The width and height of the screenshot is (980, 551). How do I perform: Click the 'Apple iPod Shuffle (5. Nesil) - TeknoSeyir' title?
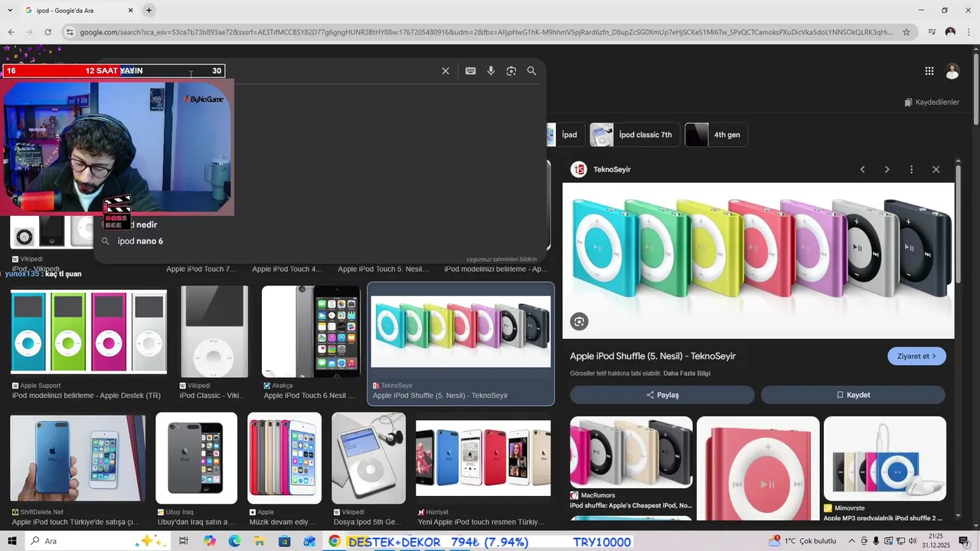[x=653, y=357]
